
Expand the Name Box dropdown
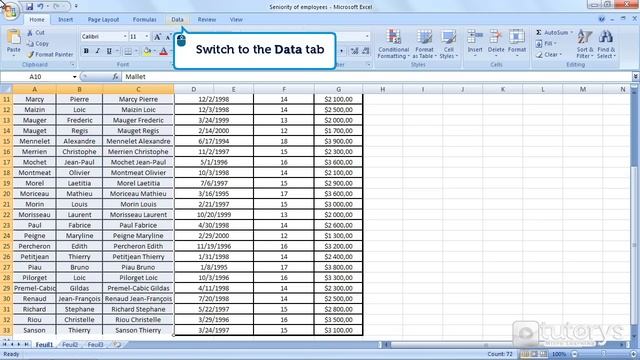pos(74,77)
